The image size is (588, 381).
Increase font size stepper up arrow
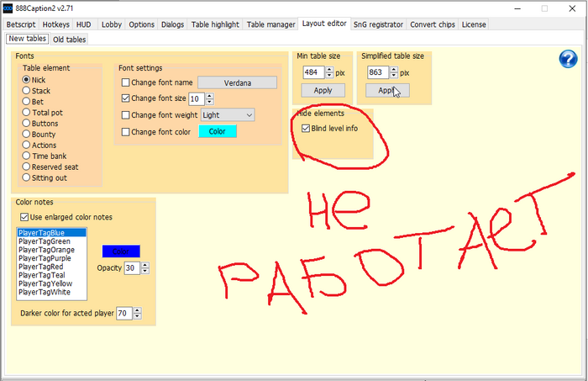coord(210,96)
